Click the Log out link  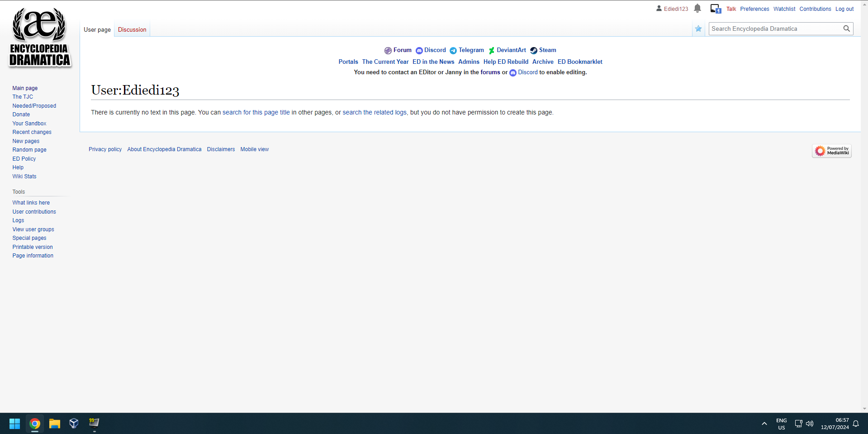coord(844,9)
